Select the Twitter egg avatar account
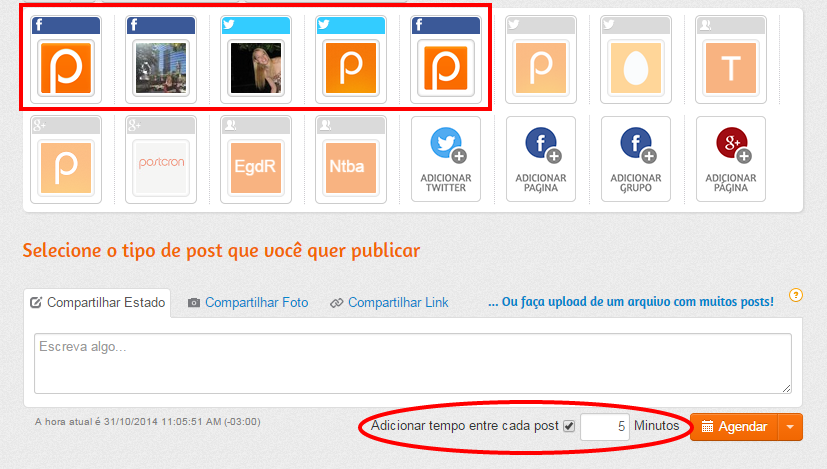 pyautogui.click(x=635, y=67)
